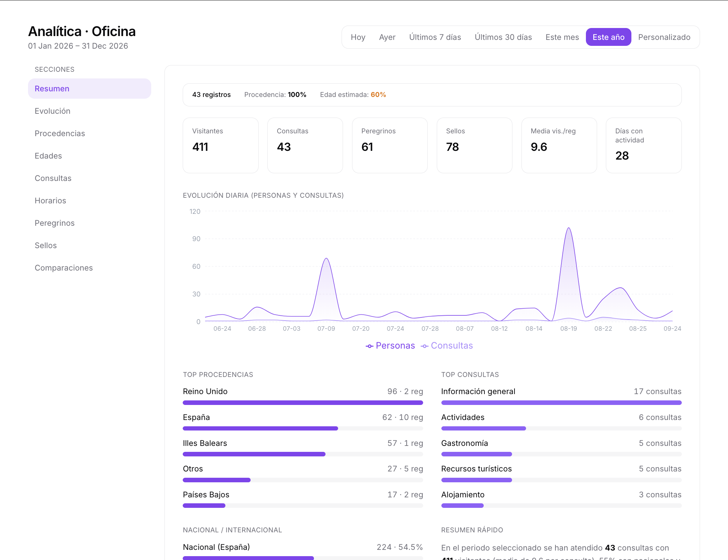
Task: Go to the Evolución section
Action: 90,111
